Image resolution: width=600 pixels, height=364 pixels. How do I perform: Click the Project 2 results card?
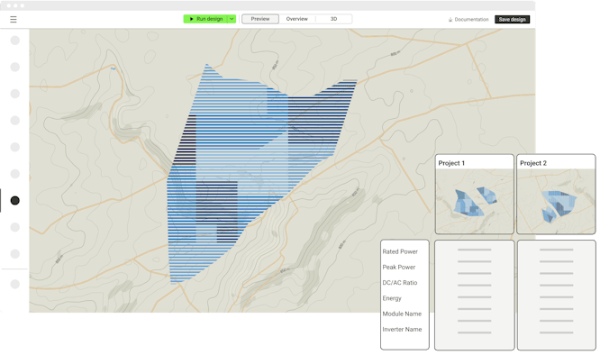[x=556, y=295]
